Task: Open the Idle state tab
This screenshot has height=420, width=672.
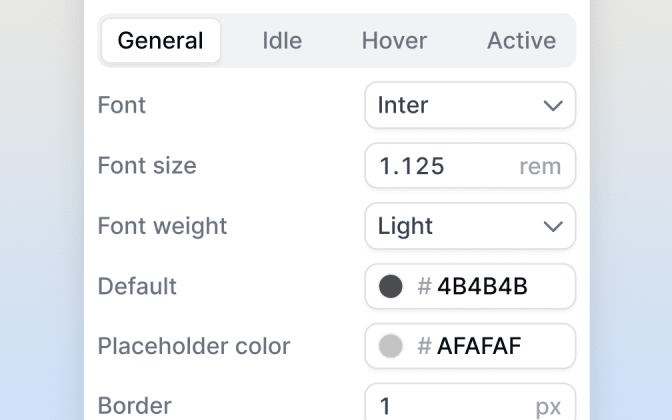Action: [282, 41]
